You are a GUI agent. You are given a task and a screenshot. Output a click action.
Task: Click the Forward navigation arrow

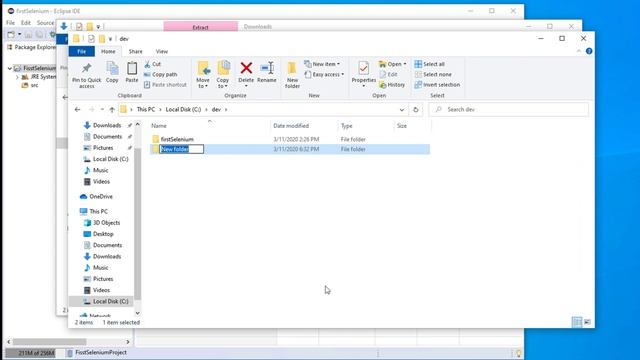tap(91, 109)
